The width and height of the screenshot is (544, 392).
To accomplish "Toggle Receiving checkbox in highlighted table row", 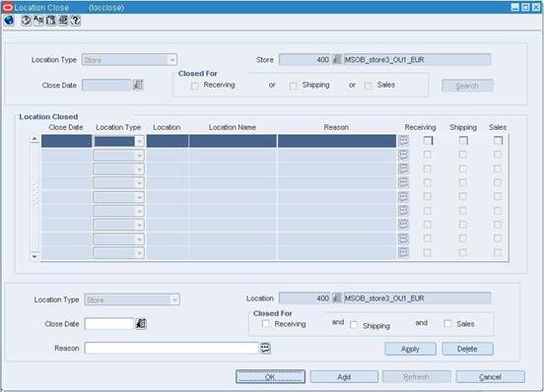I will [x=428, y=141].
